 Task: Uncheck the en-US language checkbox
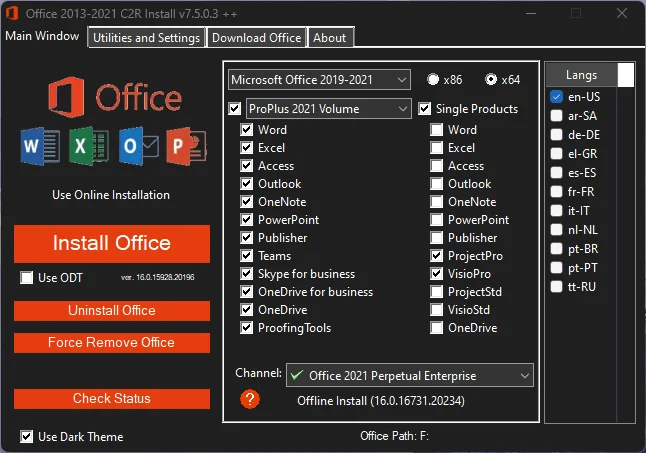(x=557, y=97)
